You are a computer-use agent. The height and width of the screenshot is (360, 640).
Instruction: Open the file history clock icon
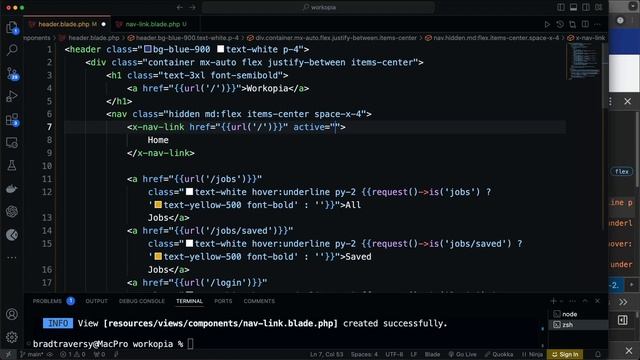pos(560,24)
